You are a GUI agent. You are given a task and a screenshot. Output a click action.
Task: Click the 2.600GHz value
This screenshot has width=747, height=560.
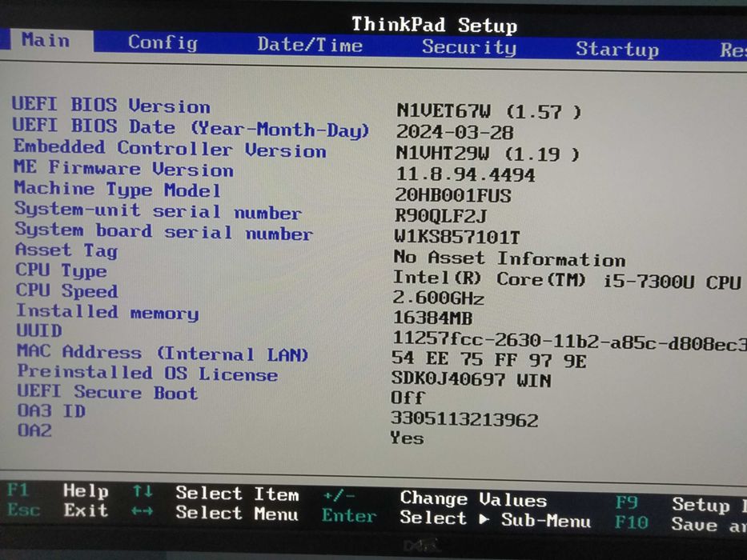438,298
